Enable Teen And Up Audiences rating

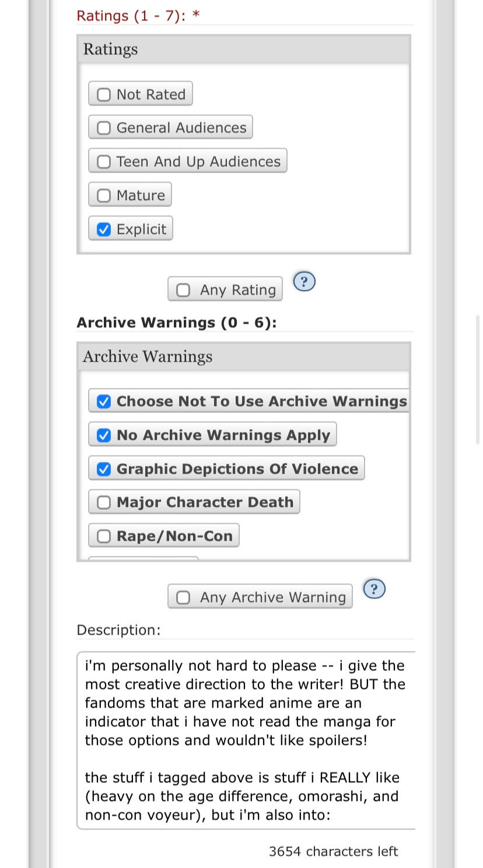click(104, 162)
